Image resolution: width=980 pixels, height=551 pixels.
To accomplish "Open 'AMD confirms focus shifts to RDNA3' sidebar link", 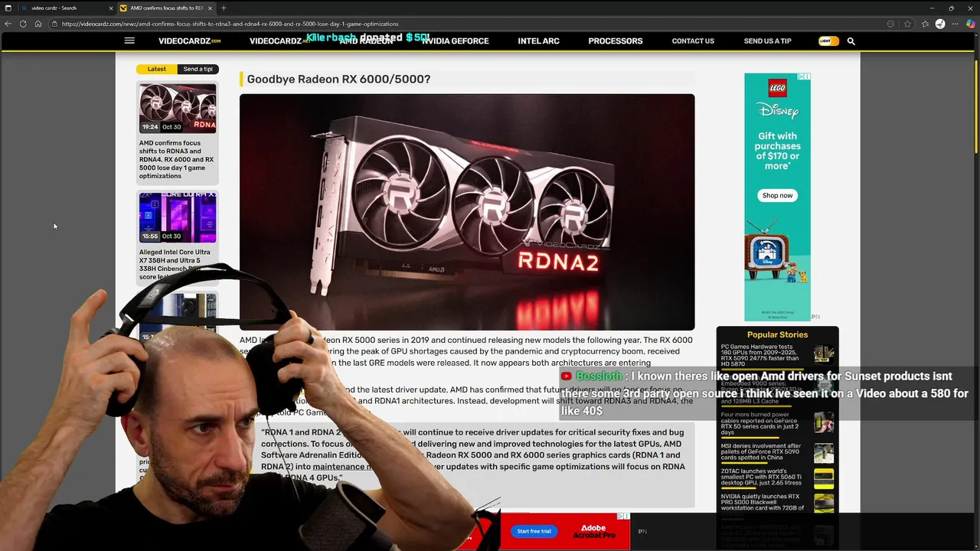I will click(x=177, y=159).
